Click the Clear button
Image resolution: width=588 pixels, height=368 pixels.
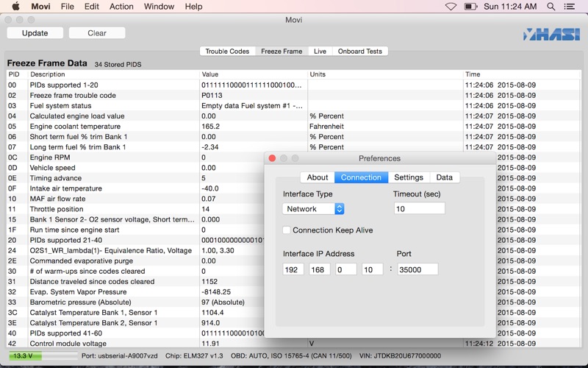97,33
